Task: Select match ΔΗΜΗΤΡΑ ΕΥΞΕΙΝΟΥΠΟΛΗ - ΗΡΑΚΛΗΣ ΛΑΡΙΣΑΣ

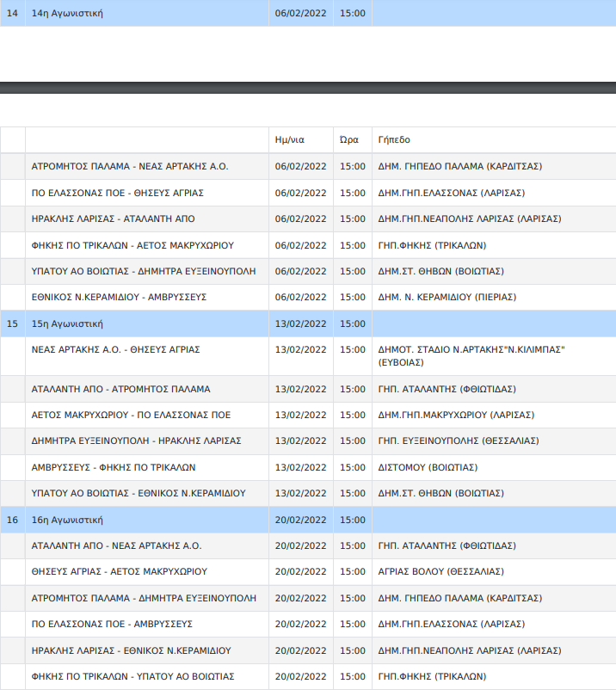Action: (137, 440)
